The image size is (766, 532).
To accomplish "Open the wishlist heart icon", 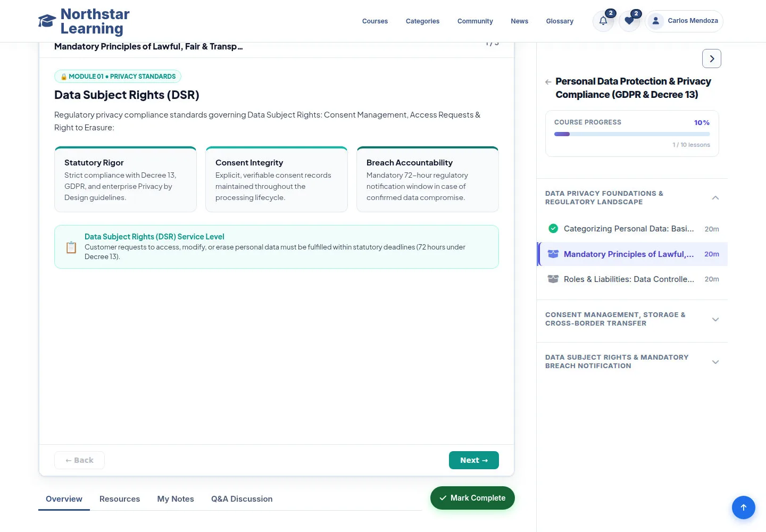I will click(629, 21).
